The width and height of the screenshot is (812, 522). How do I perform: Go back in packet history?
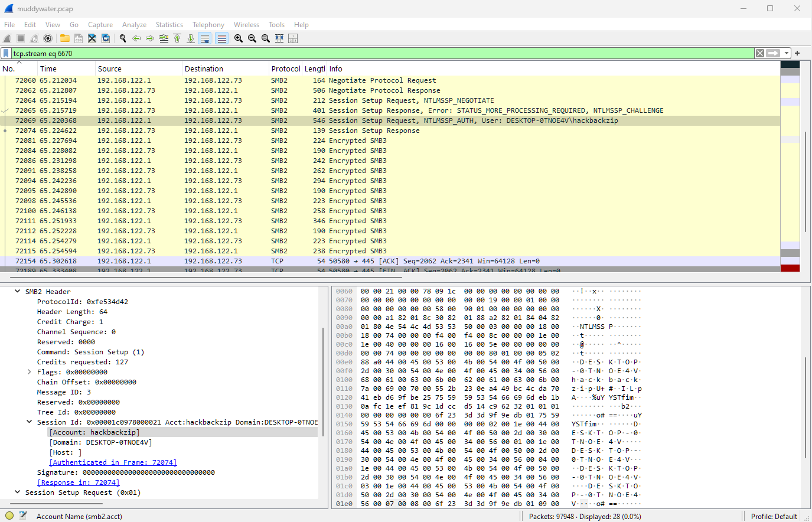pos(136,38)
